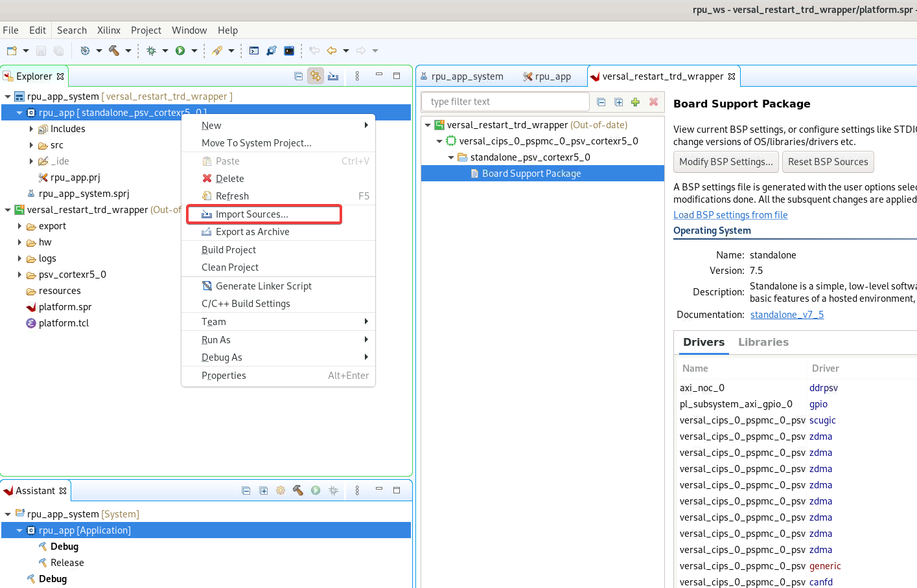Click Modify BSP Settings... button
Image resolution: width=917 pixels, height=588 pixels.
point(726,162)
